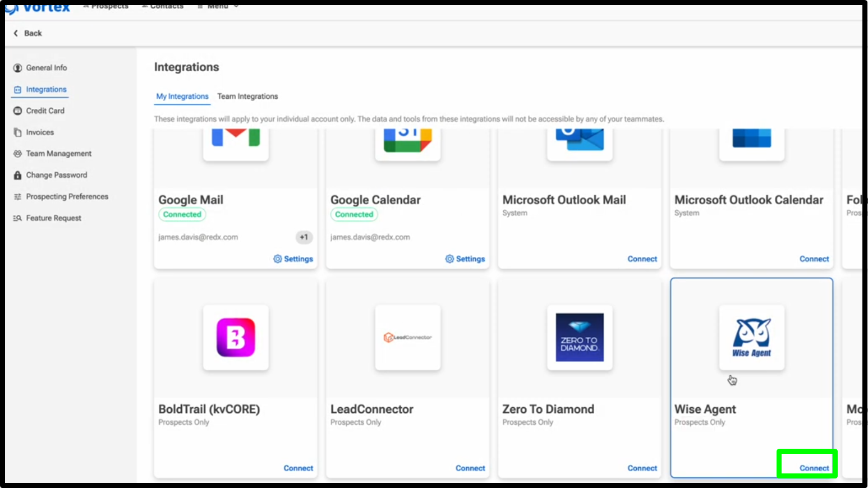868x488 pixels.
Task: Click the Google Mail card title
Action: click(191, 200)
